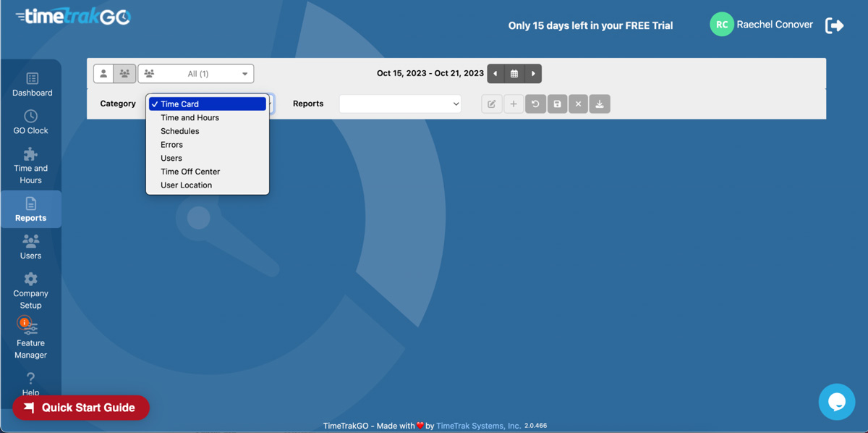Click the download report icon
Screen dimensions: 868x433
pyautogui.click(x=599, y=104)
